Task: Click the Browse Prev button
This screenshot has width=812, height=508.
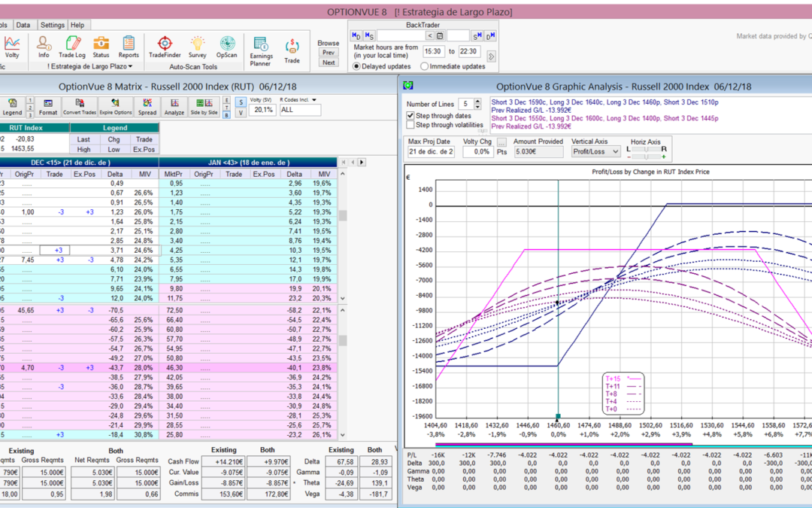Action: [x=329, y=53]
